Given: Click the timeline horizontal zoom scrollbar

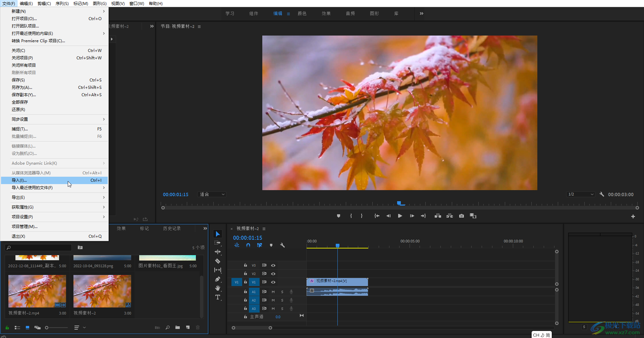Looking at the screenshot, I should pyautogui.click(x=252, y=328).
